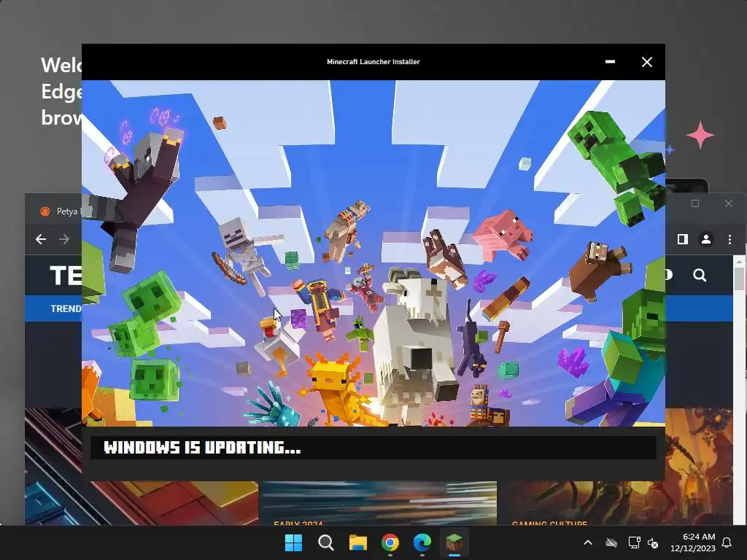Viewport: 747px width, 560px height.
Task: Open the colorful blocks article thumbnail
Action: click(x=142, y=503)
